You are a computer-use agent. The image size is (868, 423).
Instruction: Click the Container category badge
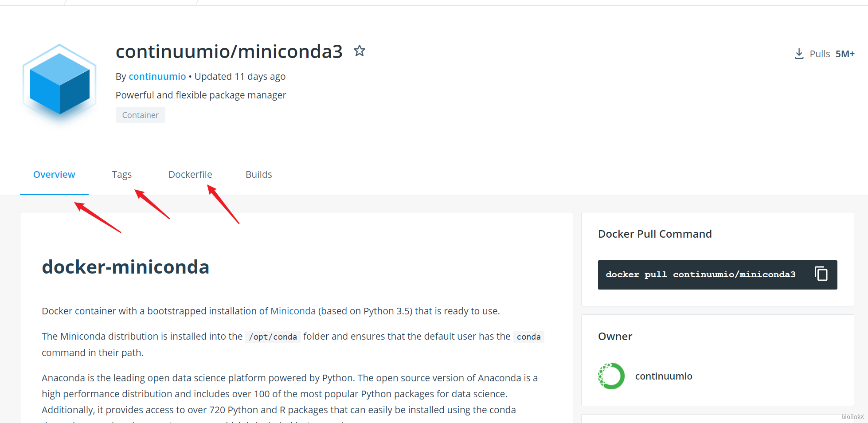(x=140, y=115)
